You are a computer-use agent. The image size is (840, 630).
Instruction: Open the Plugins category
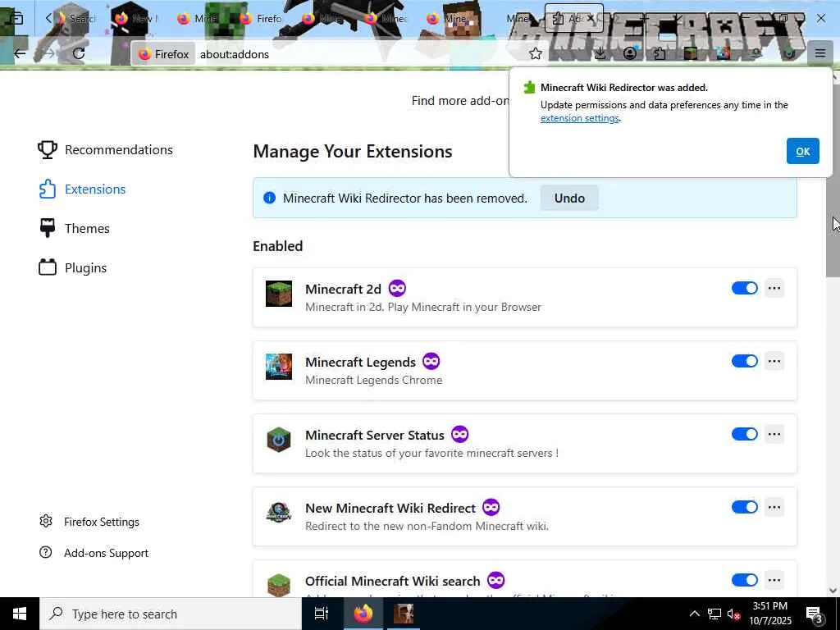73,268
